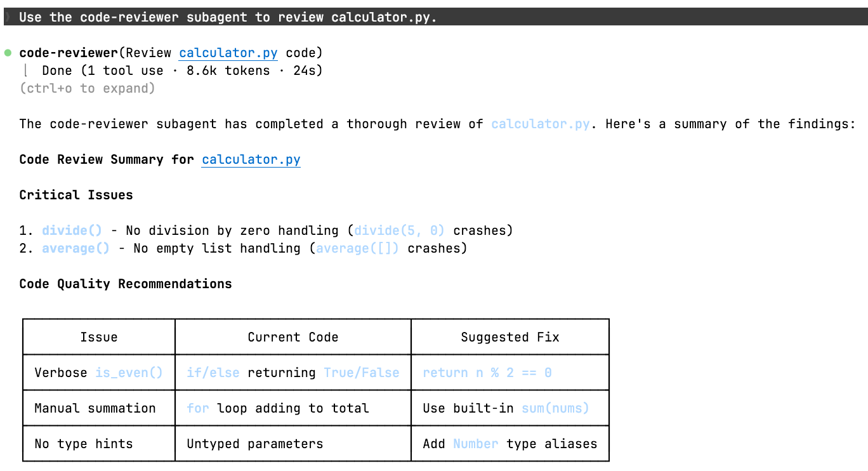Click the average() code in critical issue two
Viewport: 868px width, 471px height.
pos(76,248)
